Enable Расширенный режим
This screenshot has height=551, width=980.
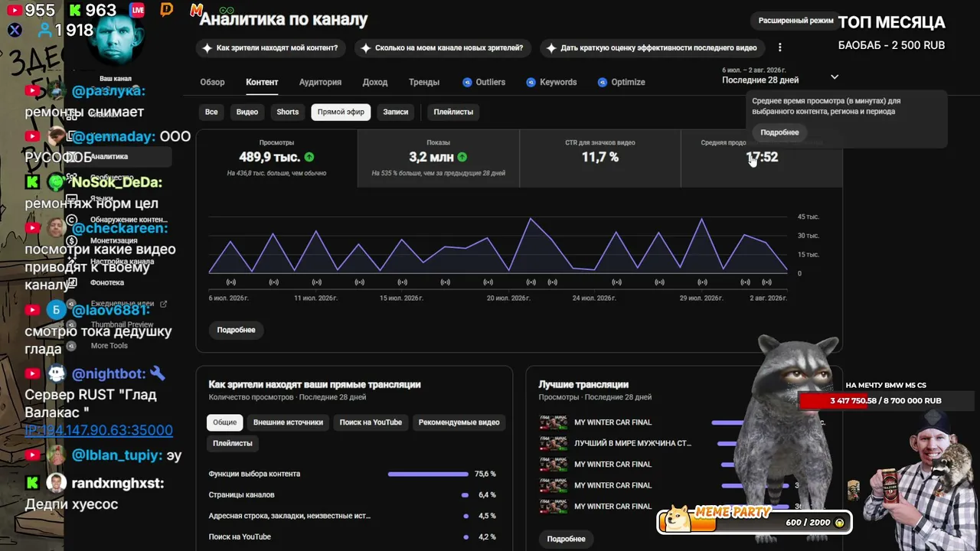(796, 21)
